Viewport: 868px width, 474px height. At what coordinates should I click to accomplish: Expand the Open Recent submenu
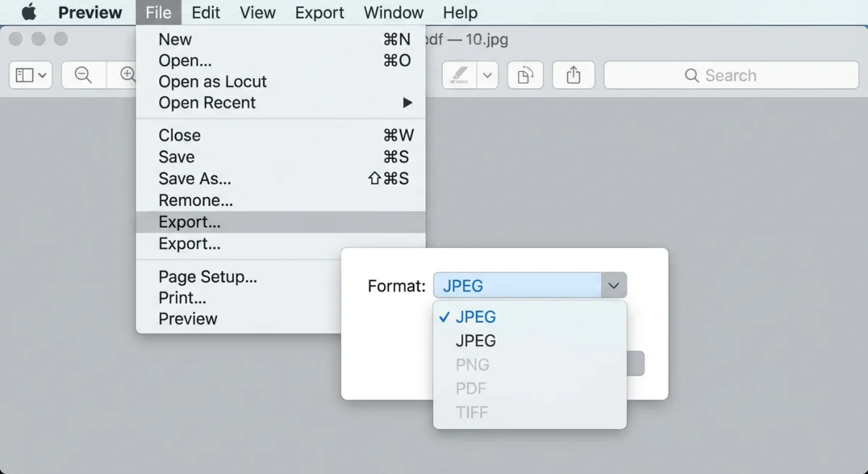click(281, 103)
